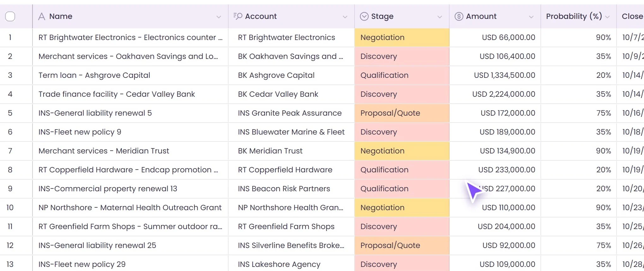Screen dimensions: 644x271
Task: Open "Term loan - Ashgrove Capital" record
Action: pyautogui.click(x=94, y=75)
